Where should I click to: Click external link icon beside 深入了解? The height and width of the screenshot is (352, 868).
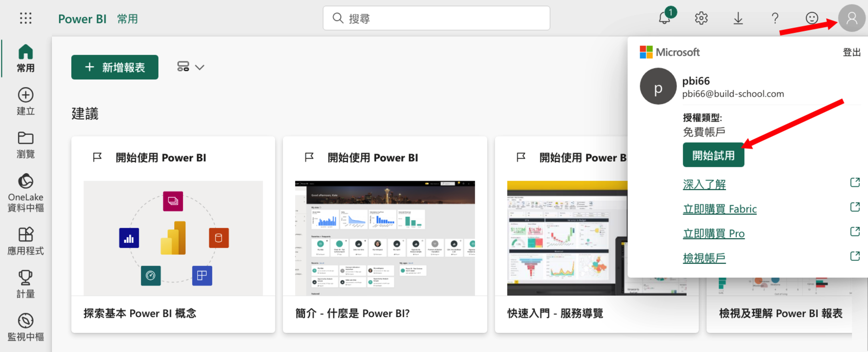coord(855,182)
